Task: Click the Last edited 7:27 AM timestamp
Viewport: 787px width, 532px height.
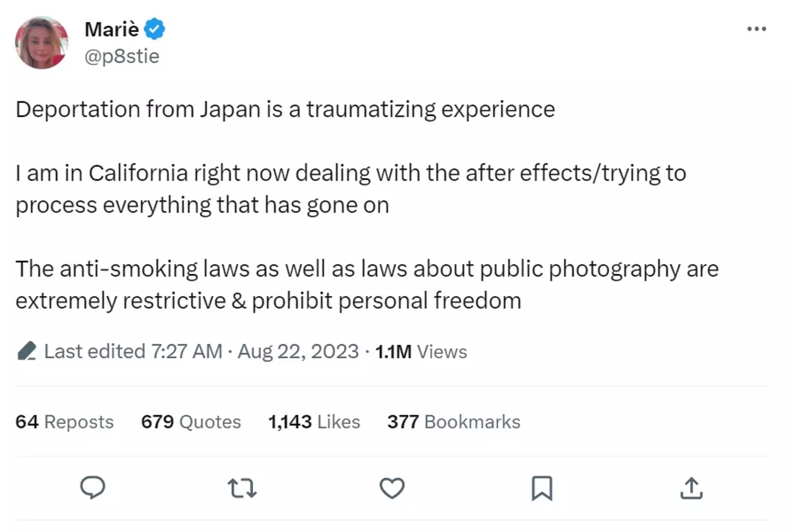Action: click(133, 352)
